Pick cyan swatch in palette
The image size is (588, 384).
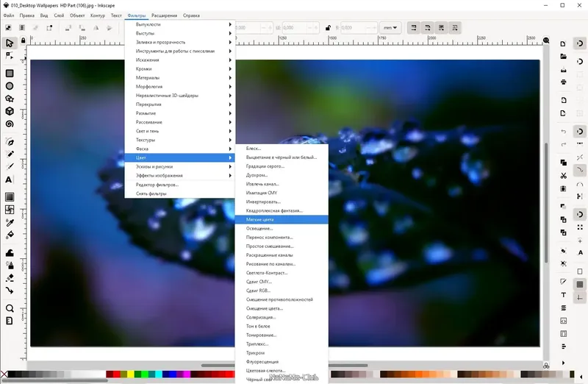point(159,374)
